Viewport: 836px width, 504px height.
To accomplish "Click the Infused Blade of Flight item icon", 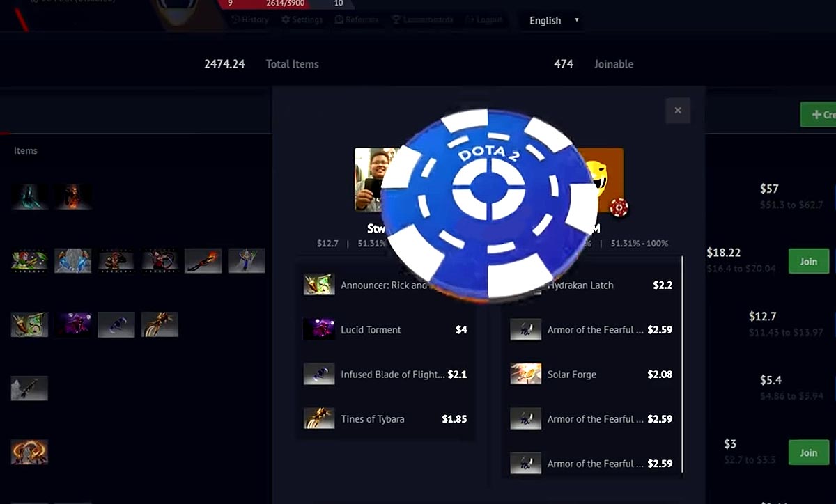I will pyautogui.click(x=319, y=374).
